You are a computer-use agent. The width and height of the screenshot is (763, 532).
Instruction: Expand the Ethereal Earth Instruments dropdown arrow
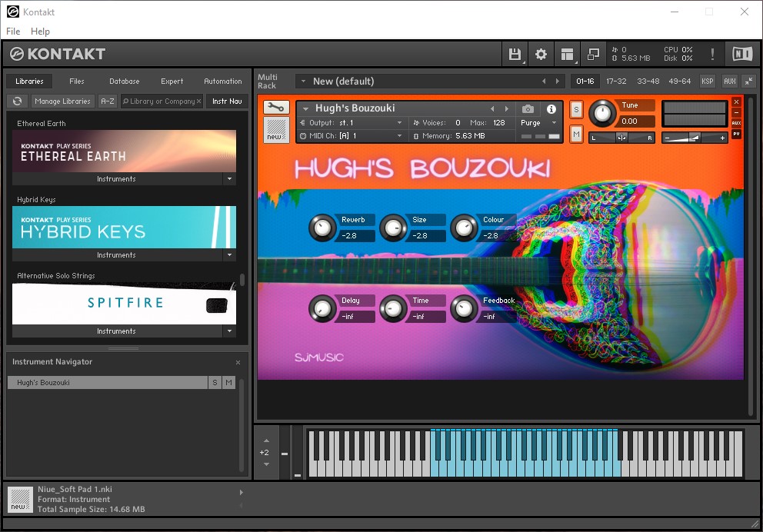(x=230, y=179)
